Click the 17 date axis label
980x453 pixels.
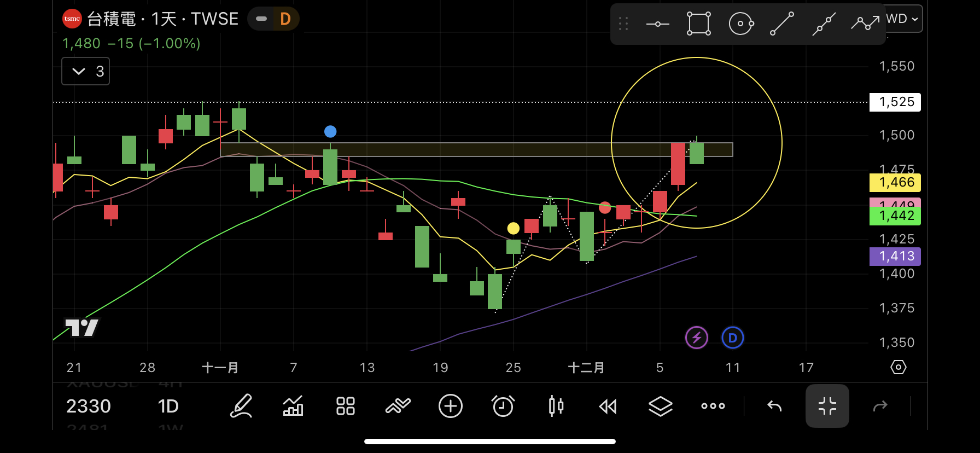[806, 367]
